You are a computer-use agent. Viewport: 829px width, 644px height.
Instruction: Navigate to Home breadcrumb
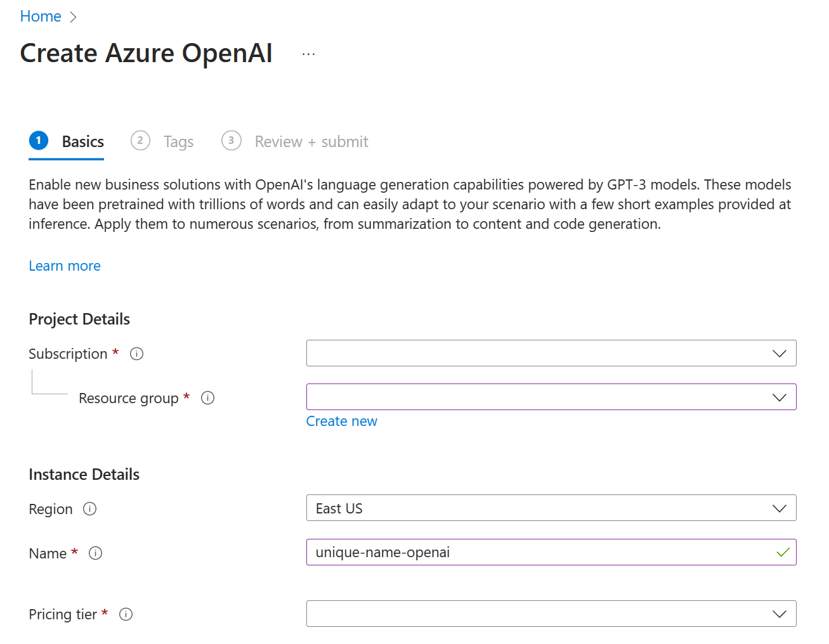tap(41, 16)
